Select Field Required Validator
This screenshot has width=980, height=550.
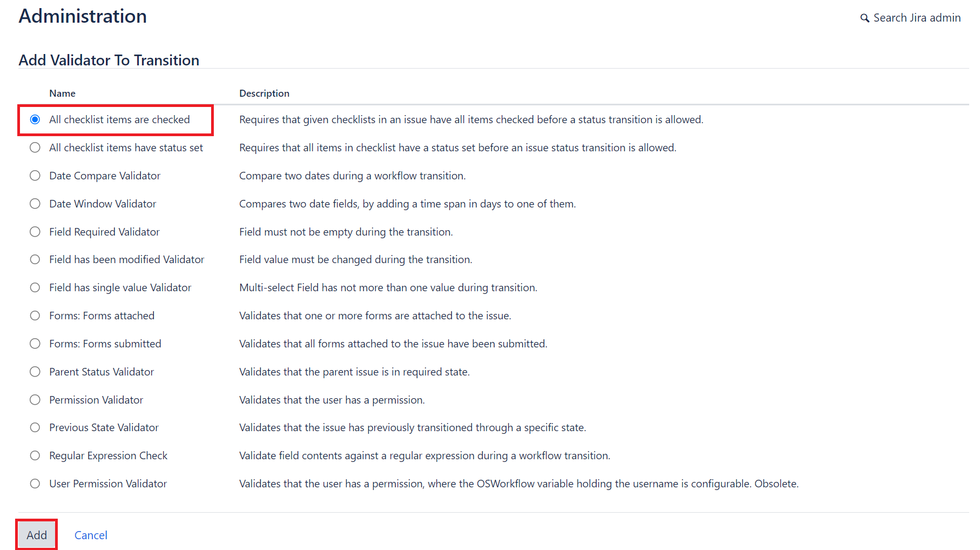click(35, 231)
